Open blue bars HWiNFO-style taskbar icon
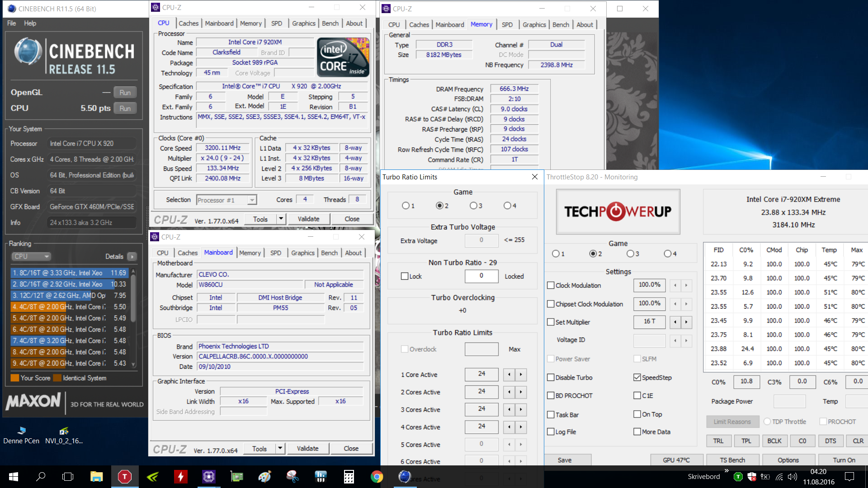This screenshot has width=868, height=488. tap(321, 477)
